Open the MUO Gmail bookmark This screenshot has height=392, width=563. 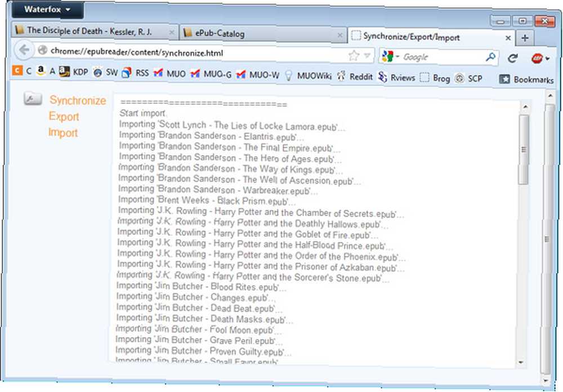click(169, 74)
